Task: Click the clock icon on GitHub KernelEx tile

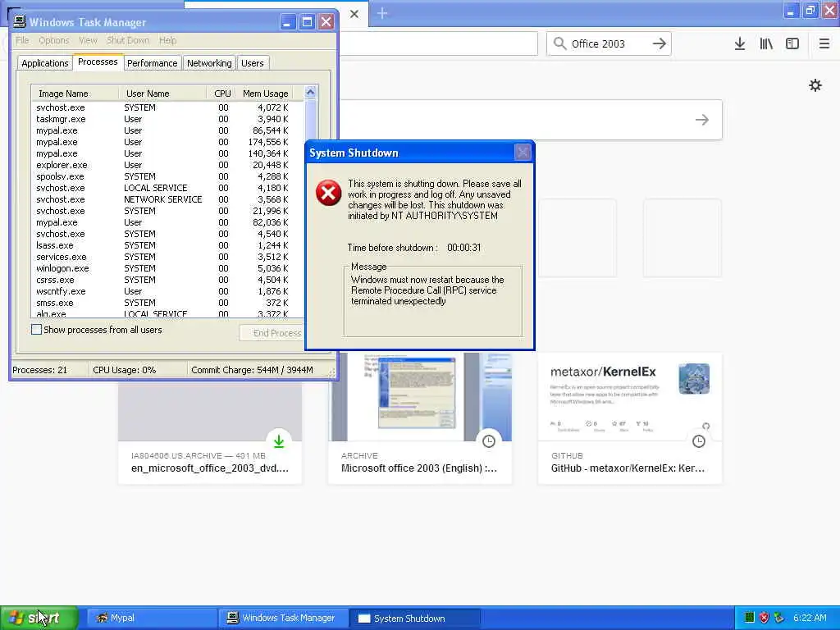Action: pos(699,441)
